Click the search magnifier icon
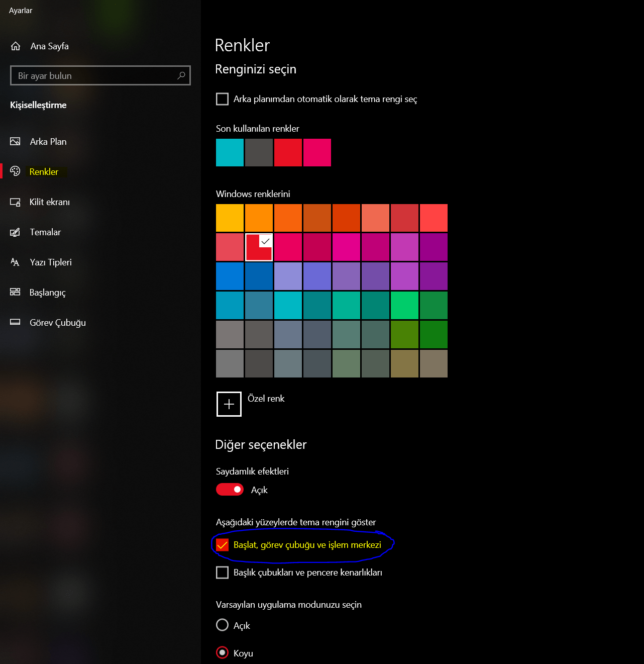The height and width of the screenshot is (664, 644). pos(181,75)
